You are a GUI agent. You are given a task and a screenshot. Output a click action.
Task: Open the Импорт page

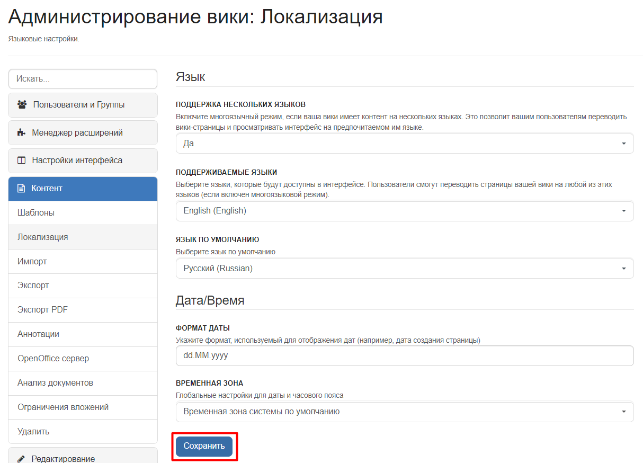point(83,261)
